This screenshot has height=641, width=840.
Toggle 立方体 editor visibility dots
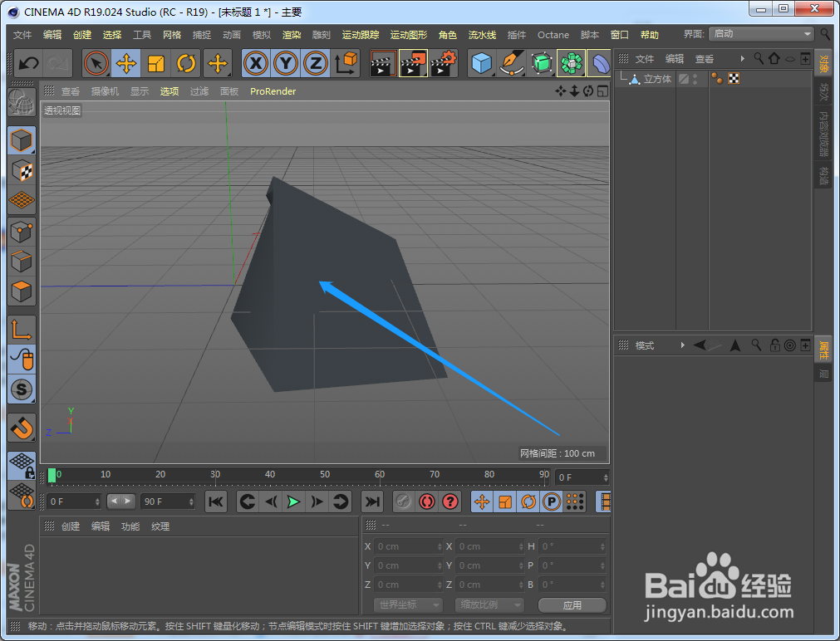(695, 79)
